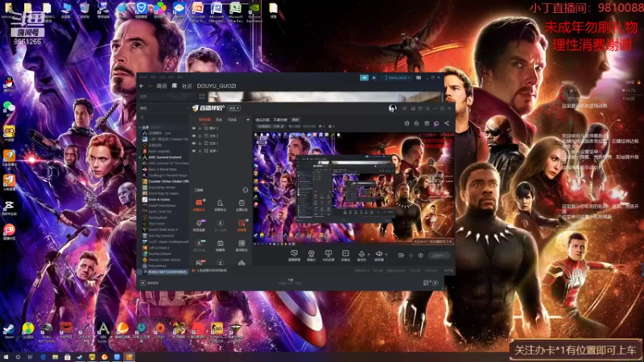This screenshot has width=644, height=362.
Task: Start recording with the camera record icon
Action: pyautogui.click(x=401, y=255)
